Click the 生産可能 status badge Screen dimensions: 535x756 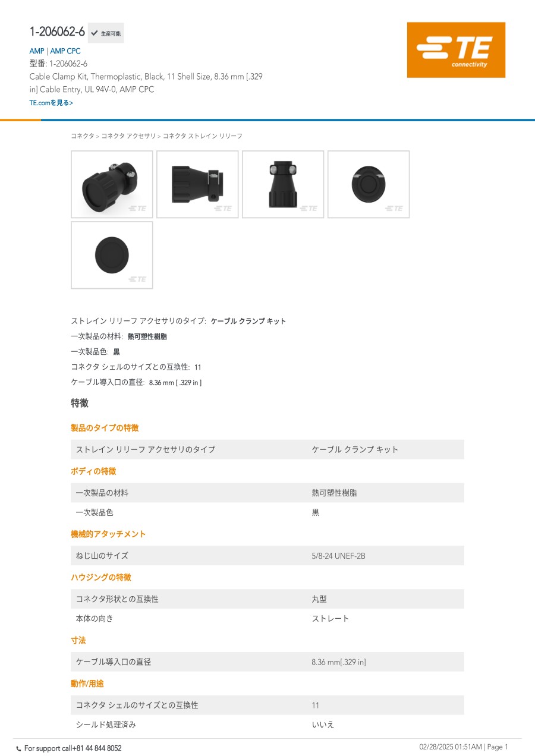(106, 33)
